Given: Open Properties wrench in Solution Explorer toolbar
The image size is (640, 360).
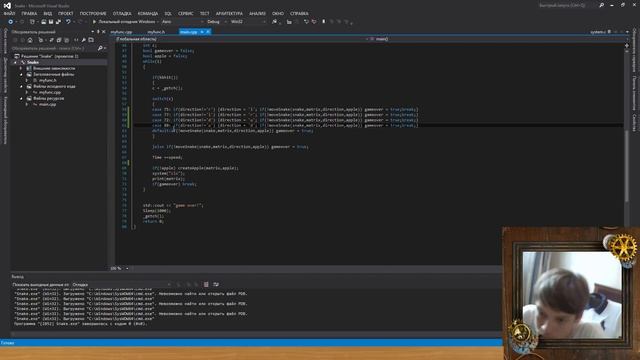Looking at the screenshot, I should click(84, 40).
